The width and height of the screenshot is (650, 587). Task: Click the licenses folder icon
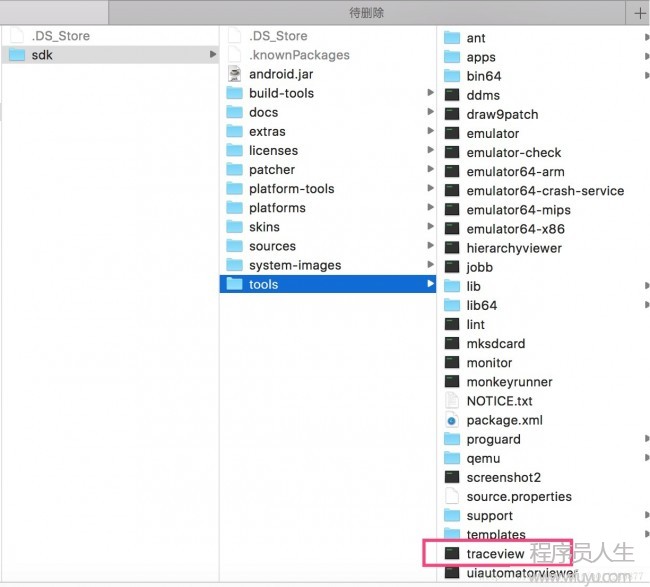pyautogui.click(x=235, y=150)
